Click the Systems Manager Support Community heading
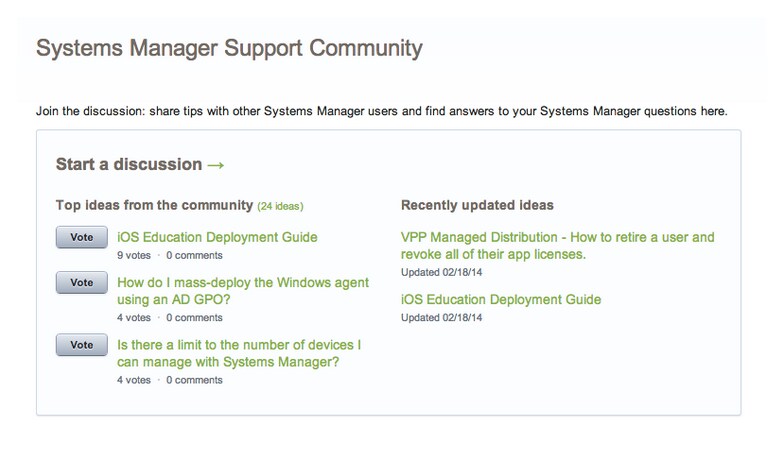Image resolution: width=784 pixels, height=454 pixels. tap(229, 48)
